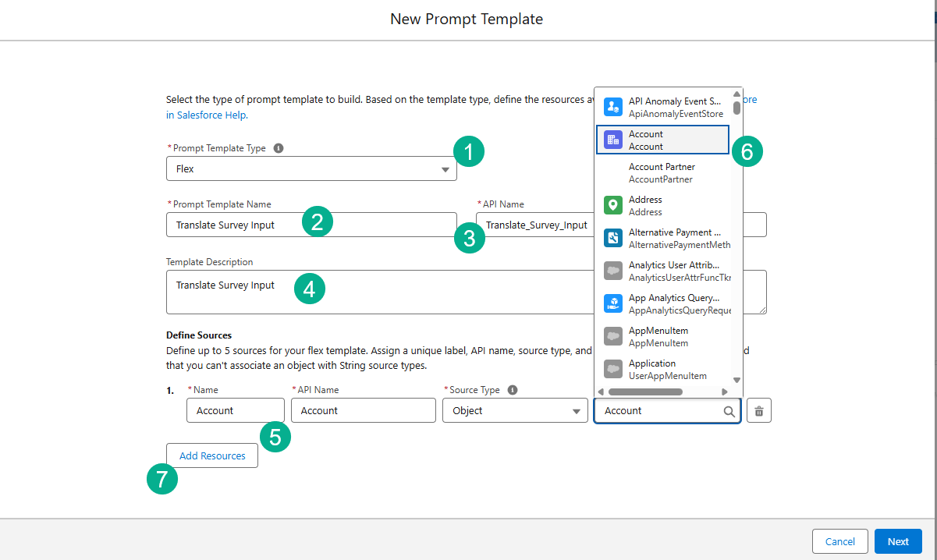This screenshot has width=937, height=560.
Task: Select the Account option in object list
Action: click(663, 140)
